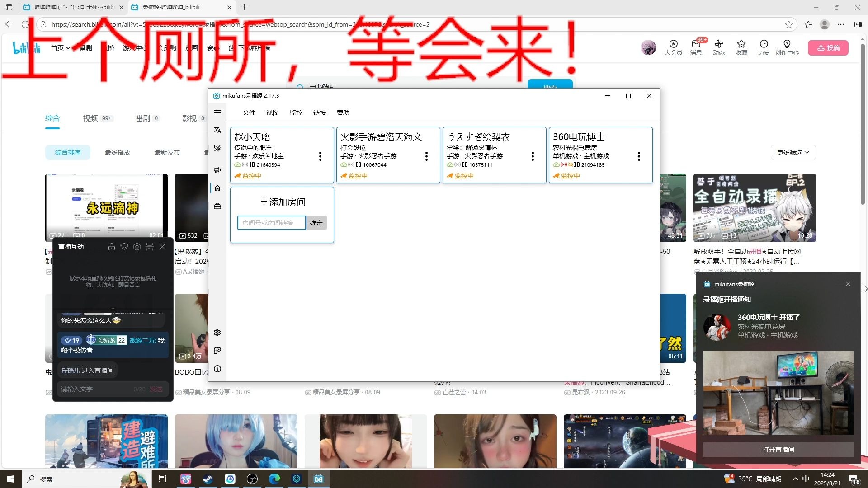The width and height of the screenshot is (868, 488).
Task: Open the 监控 menu in 录播姬
Action: point(296,113)
